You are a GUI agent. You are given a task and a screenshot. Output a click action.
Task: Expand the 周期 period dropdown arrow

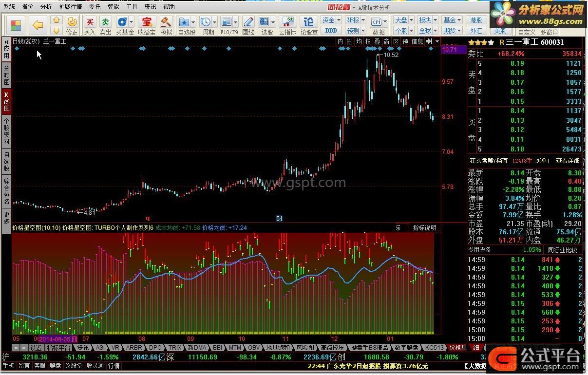214,22
